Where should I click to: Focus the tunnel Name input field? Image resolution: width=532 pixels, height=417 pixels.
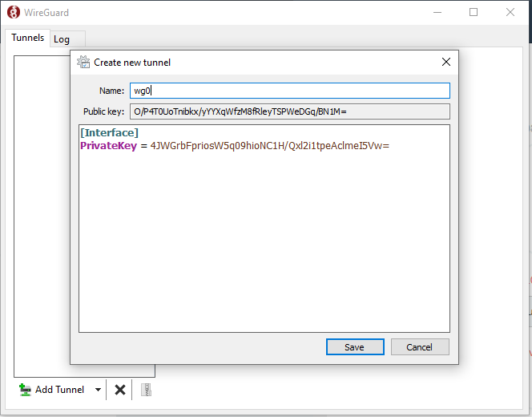click(290, 91)
